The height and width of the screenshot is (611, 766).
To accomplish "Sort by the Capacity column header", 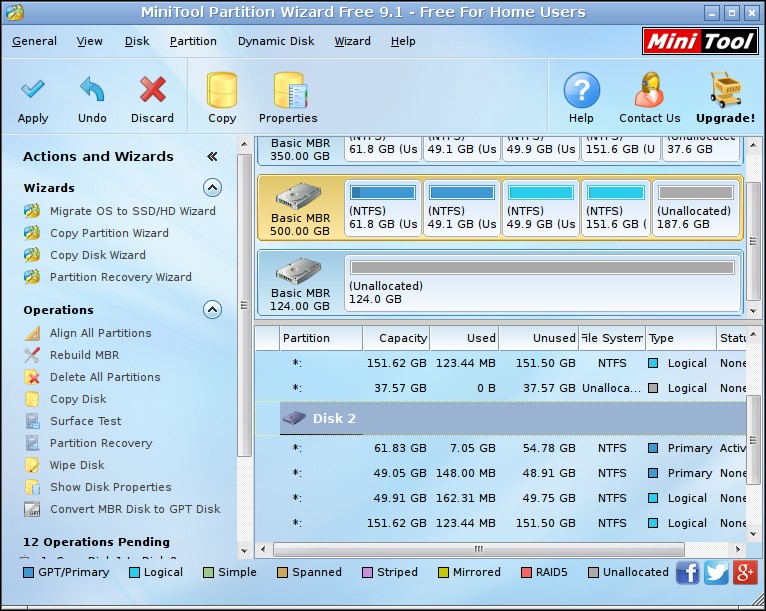I will coord(396,338).
